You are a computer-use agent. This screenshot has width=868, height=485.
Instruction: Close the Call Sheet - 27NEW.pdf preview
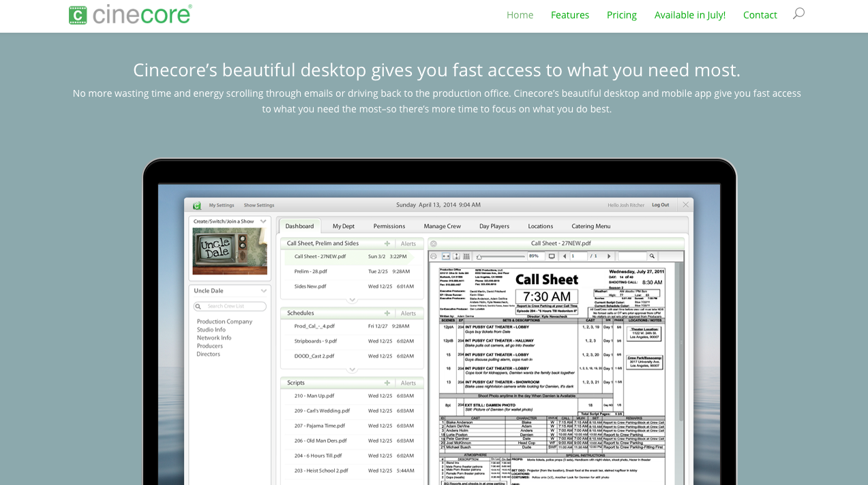[433, 243]
